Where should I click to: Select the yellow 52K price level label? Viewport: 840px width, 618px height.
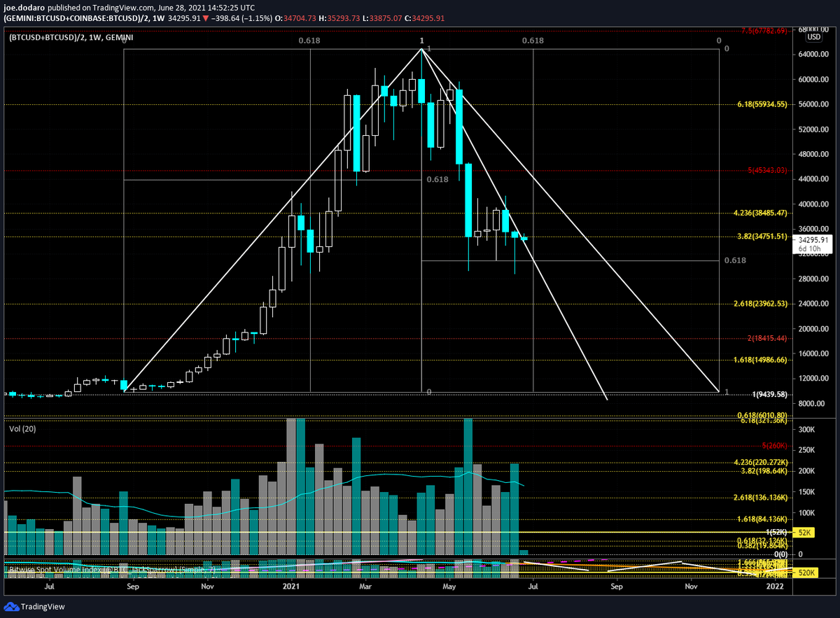click(803, 533)
